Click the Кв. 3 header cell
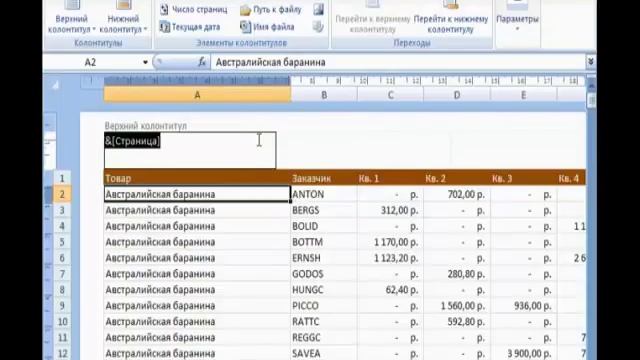Viewport: 640px width, 360px height. [x=523, y=178]
